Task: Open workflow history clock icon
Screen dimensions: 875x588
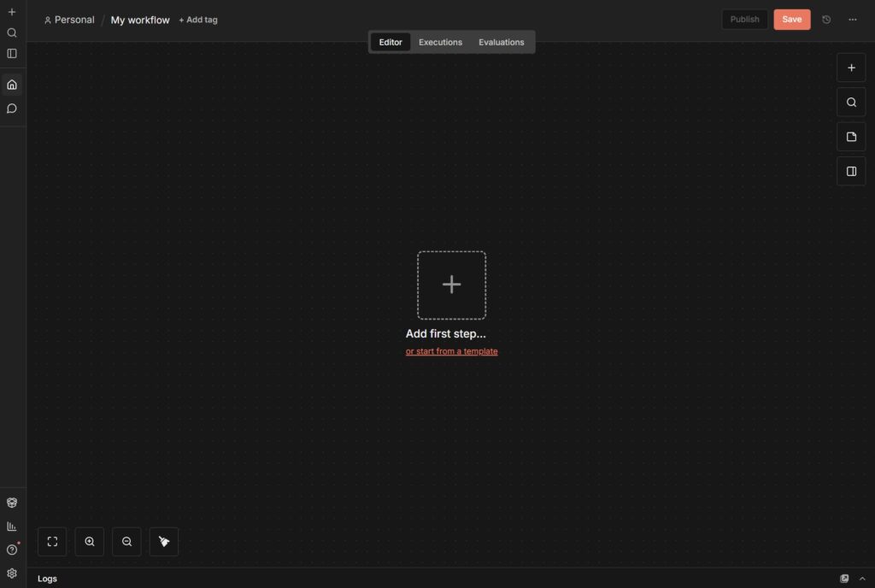Action: click(826, 20)
